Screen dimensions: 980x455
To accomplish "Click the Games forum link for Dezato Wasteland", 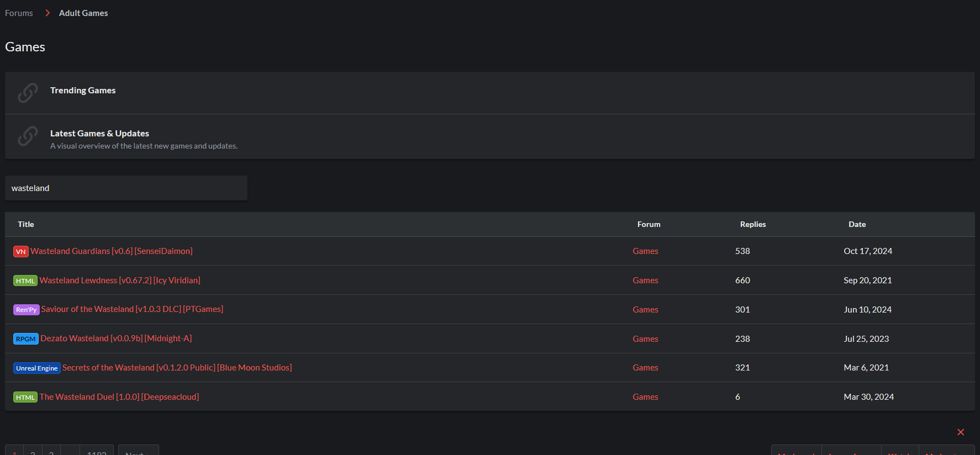I will pyautogui.click(x=645, y=338).
